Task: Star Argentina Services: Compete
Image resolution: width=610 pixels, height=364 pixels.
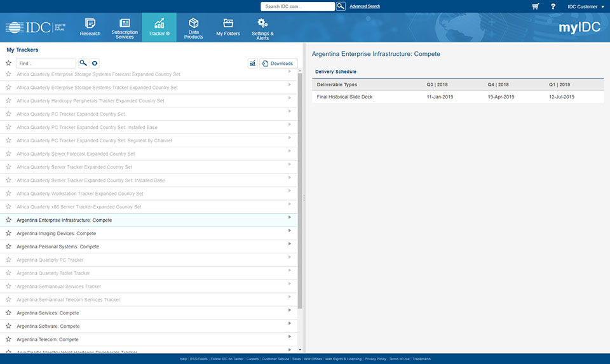Action: tap(8, 313)
